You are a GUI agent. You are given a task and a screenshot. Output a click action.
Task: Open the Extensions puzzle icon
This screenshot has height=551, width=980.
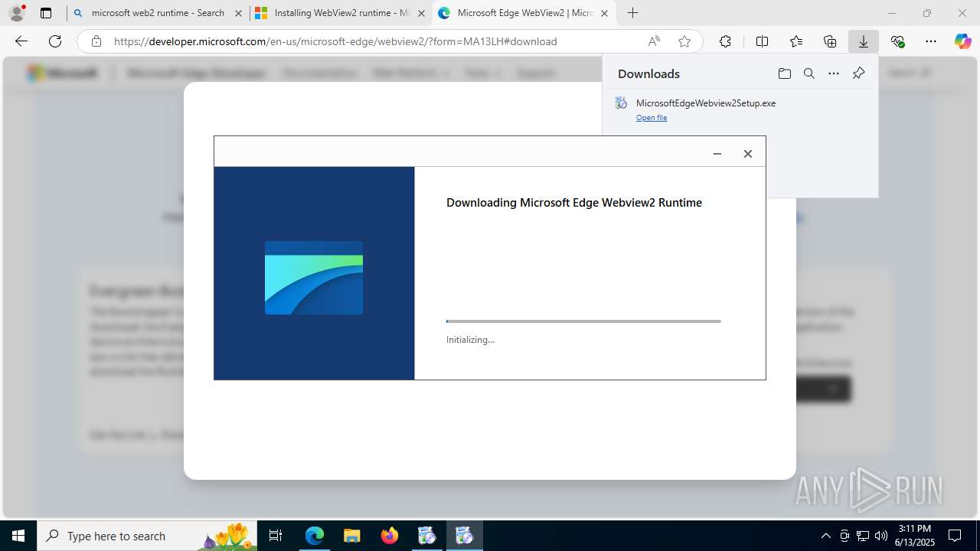(725, 41)
